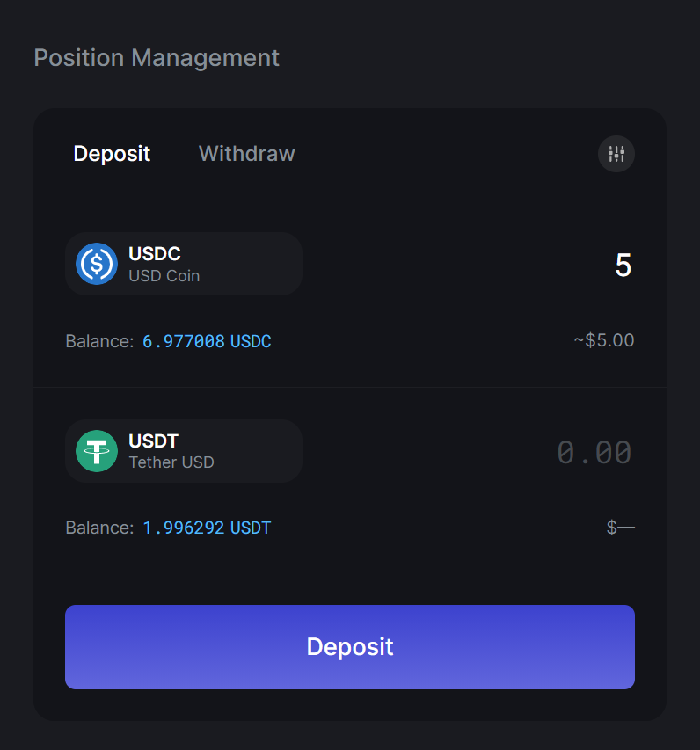Click the empty $— USDT value
Screen dimensions: 700x750
point(620,528)
